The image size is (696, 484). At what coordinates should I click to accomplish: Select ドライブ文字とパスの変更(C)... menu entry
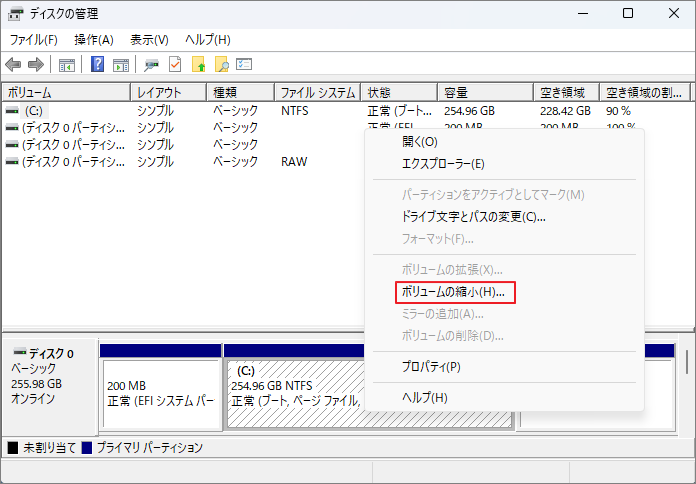504,217
